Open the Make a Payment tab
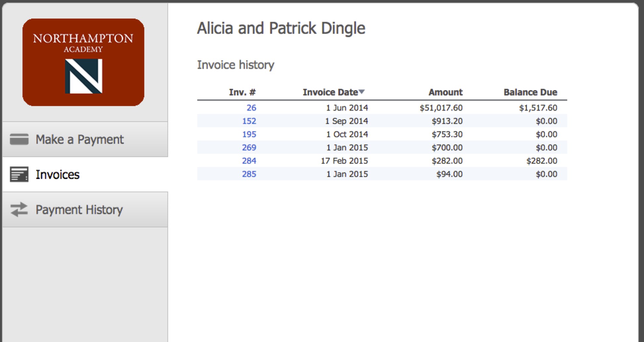 (79, 140)
